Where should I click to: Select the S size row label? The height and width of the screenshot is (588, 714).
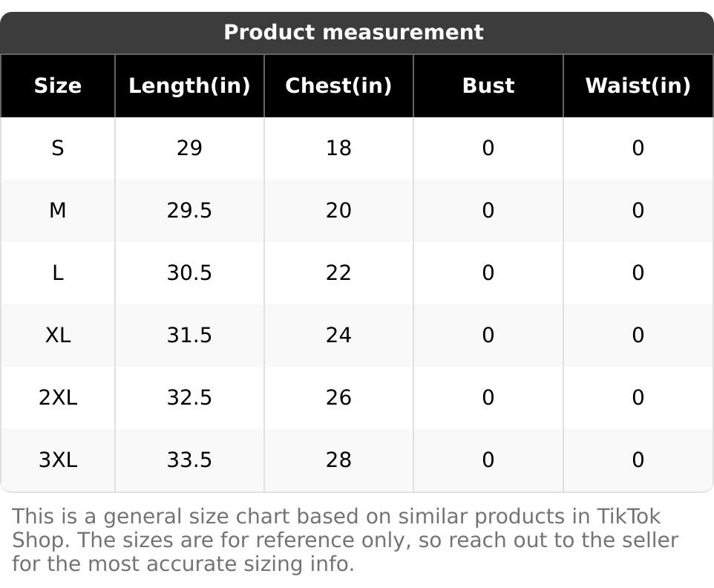pyautogui.click(x=58, y=148)
